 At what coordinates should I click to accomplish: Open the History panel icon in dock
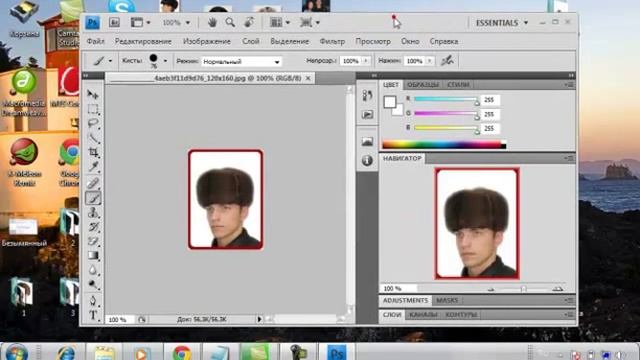point(367,96)
